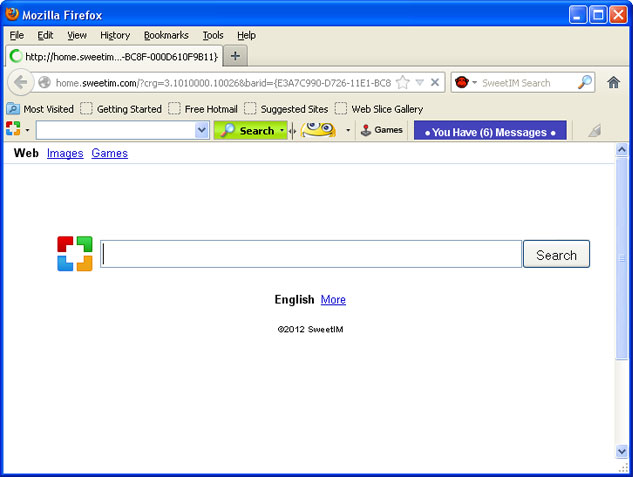This screenshot has height=477, width=633.
Task: Click the More languages link
Action: click(x=333, y=299)
